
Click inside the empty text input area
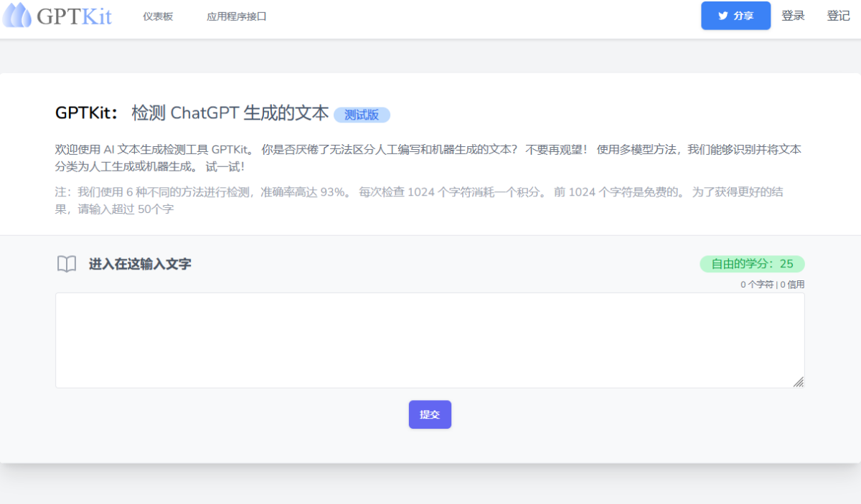click(430, 340)
